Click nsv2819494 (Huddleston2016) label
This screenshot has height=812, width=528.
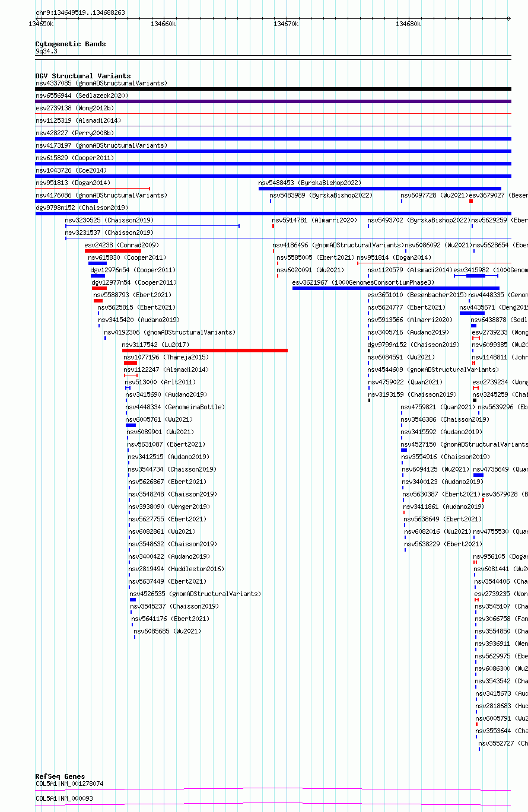click(x=176, y=569)
